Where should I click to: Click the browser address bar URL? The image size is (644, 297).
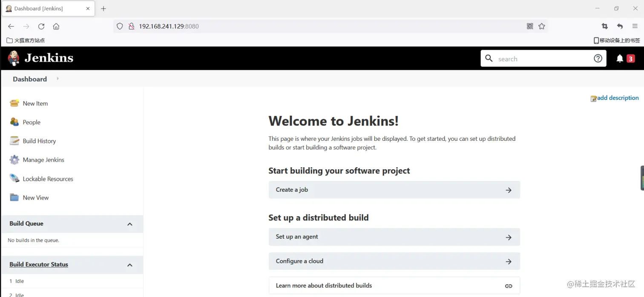pyautogui.click(x=169, y=26)
